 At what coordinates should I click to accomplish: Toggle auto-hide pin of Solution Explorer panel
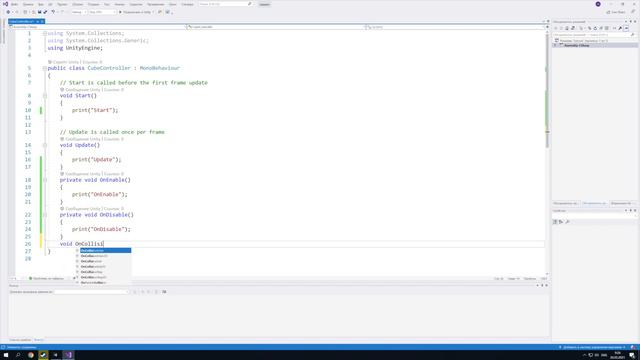click(x=630, y=21)
